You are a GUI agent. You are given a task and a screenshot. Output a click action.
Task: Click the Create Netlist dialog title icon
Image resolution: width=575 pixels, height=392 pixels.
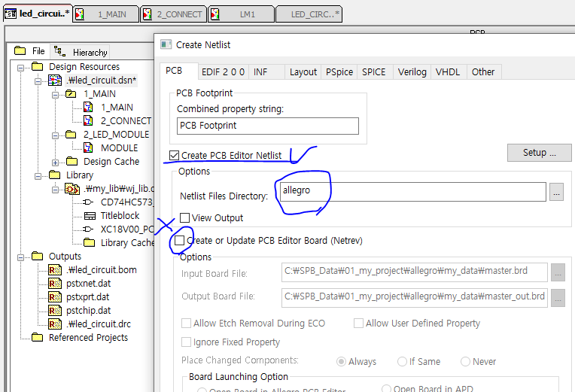click(166, 44)
